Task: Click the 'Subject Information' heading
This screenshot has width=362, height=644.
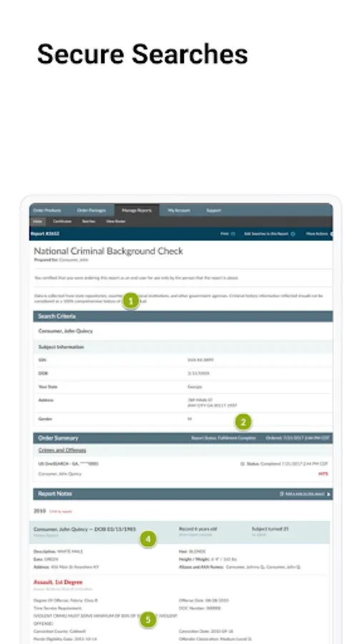Action: (61, 347)
